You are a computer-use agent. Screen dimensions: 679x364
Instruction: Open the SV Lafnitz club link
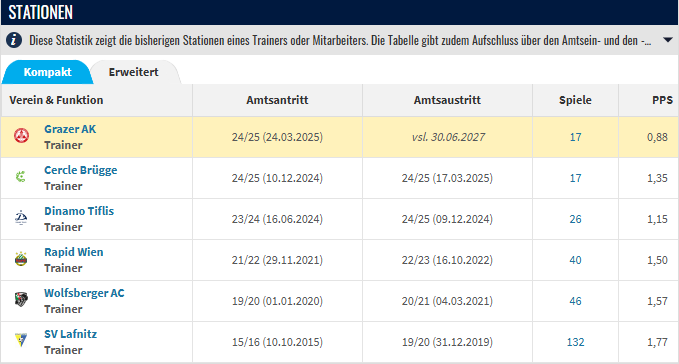(71, 334)
